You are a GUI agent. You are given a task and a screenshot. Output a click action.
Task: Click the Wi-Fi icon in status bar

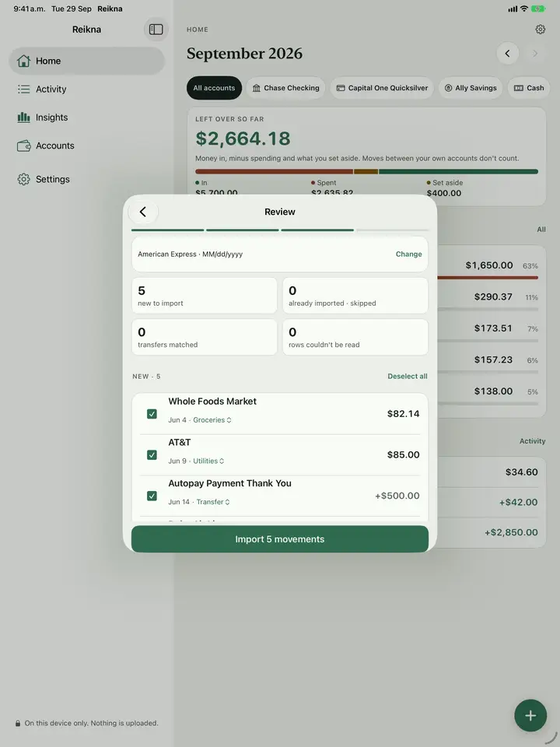coord(523,9)
